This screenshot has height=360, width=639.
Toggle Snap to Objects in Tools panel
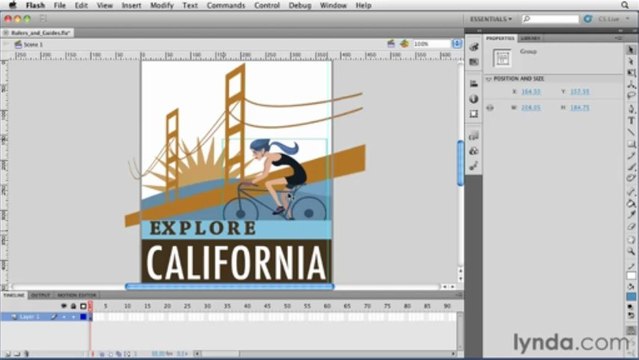point(631,330)
